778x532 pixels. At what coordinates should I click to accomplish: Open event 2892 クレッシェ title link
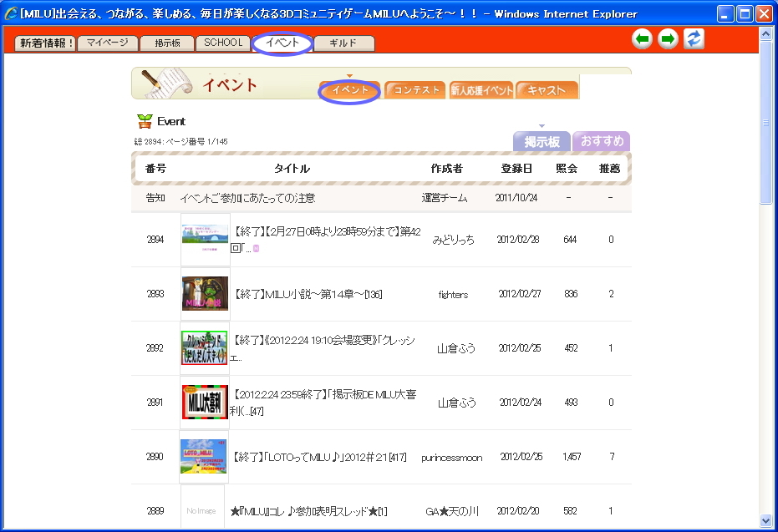(x=323, y=348)
